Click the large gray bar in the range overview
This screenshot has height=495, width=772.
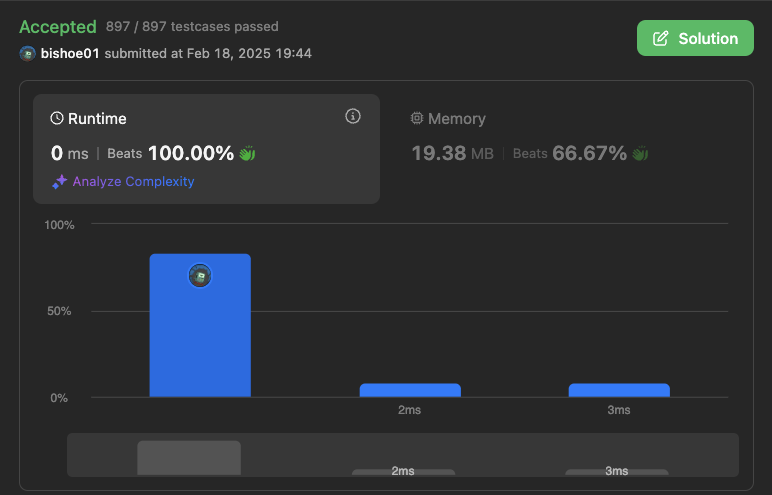tap(189, 458)
